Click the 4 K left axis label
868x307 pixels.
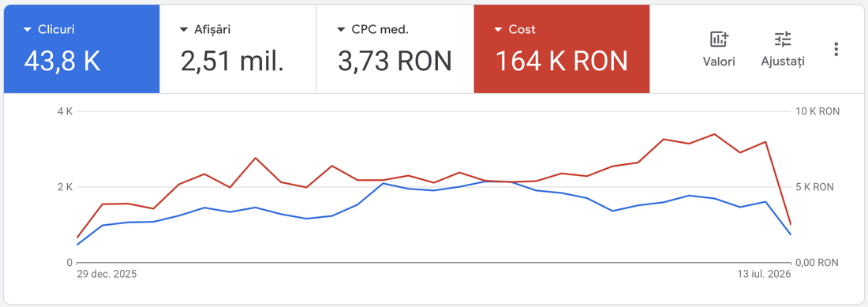coord(65,111)
